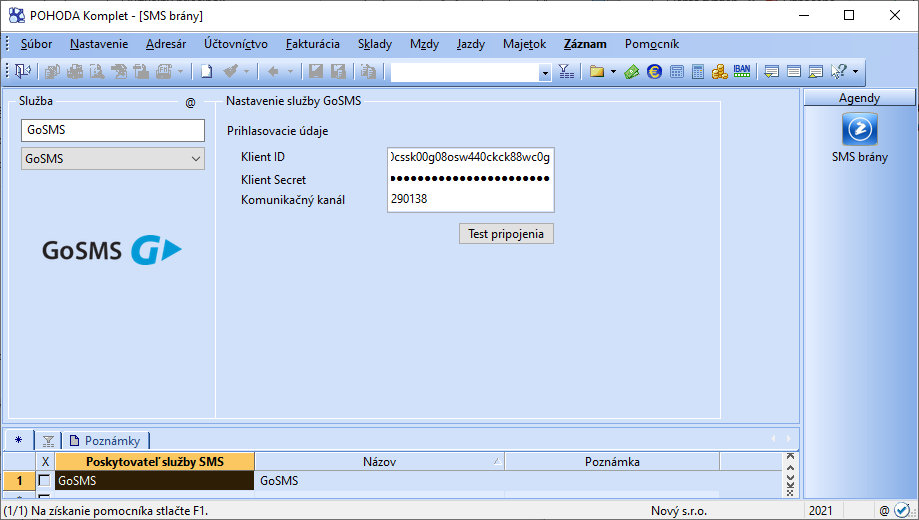Switch to the Poznámky tab
Viewport: 919px width, 520px height.
pos(105,441)
